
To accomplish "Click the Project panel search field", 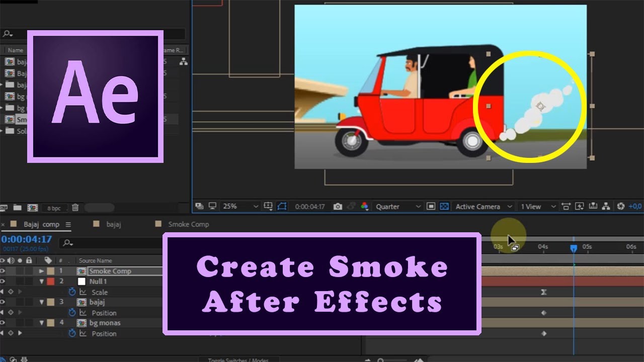I will [94, 34].
